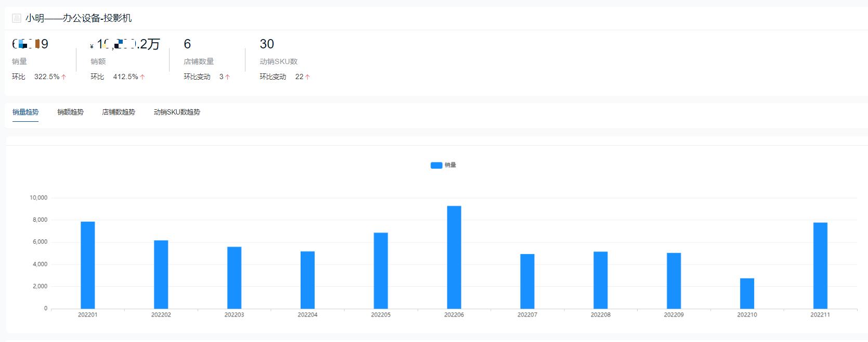Screen dimensions: 868x342
Task: Open the 销额趋势 tab
Action: [70, 112]
